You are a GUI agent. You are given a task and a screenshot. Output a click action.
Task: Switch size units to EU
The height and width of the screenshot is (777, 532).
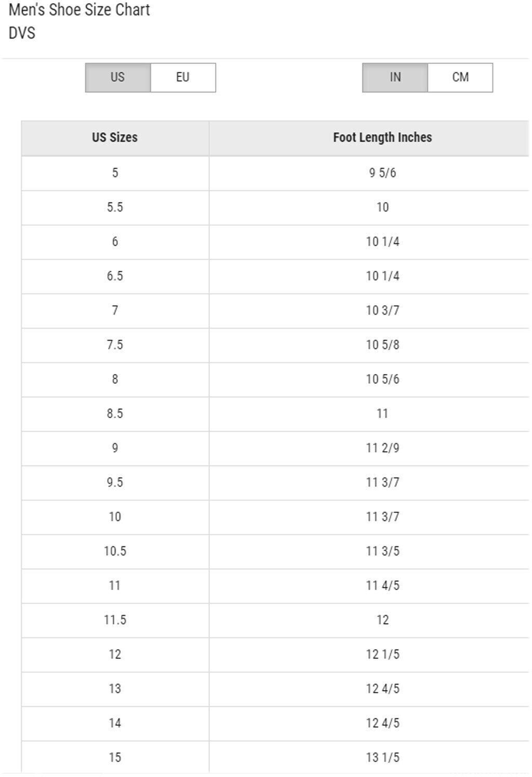[x=182, y=77]
